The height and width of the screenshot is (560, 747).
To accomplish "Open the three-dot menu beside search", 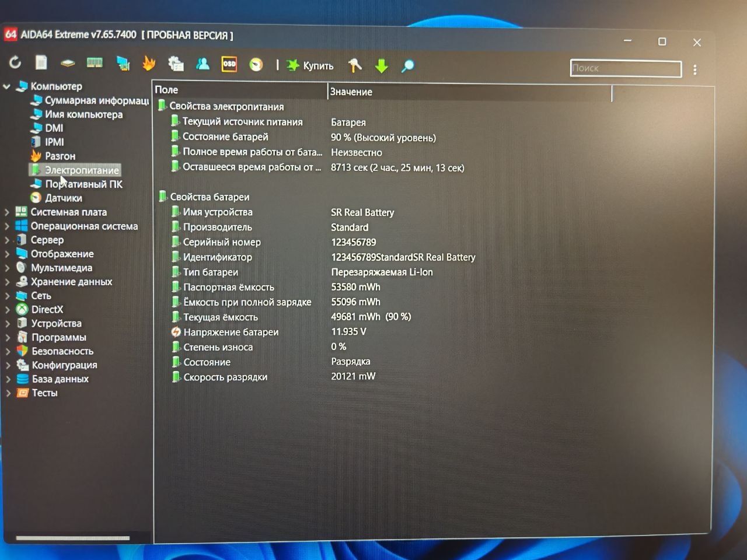I will (695, 69).
